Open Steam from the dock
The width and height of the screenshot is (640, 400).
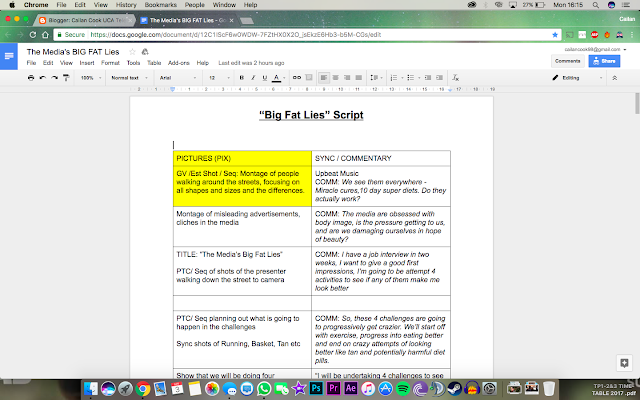click(455, 388)
